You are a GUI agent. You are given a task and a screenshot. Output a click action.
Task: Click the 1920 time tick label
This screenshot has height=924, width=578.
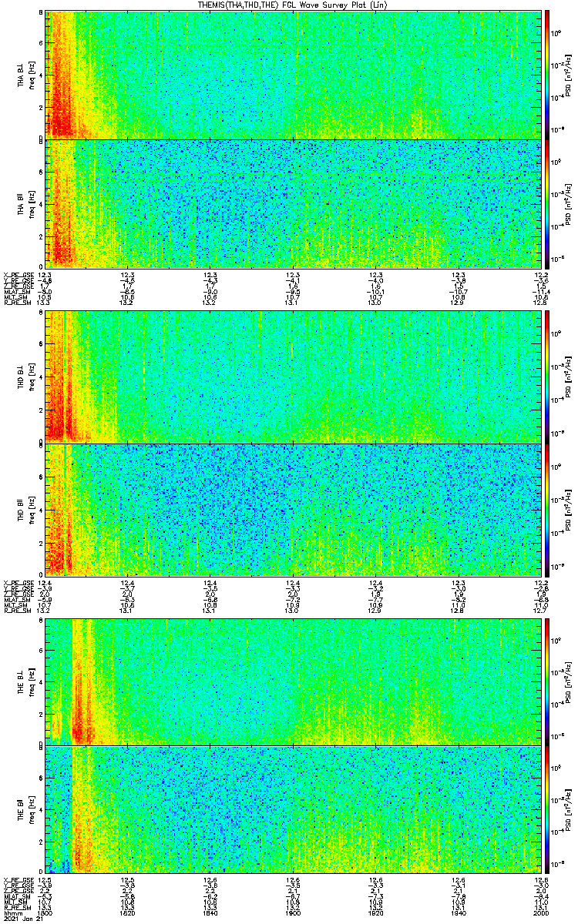(375, 914)
